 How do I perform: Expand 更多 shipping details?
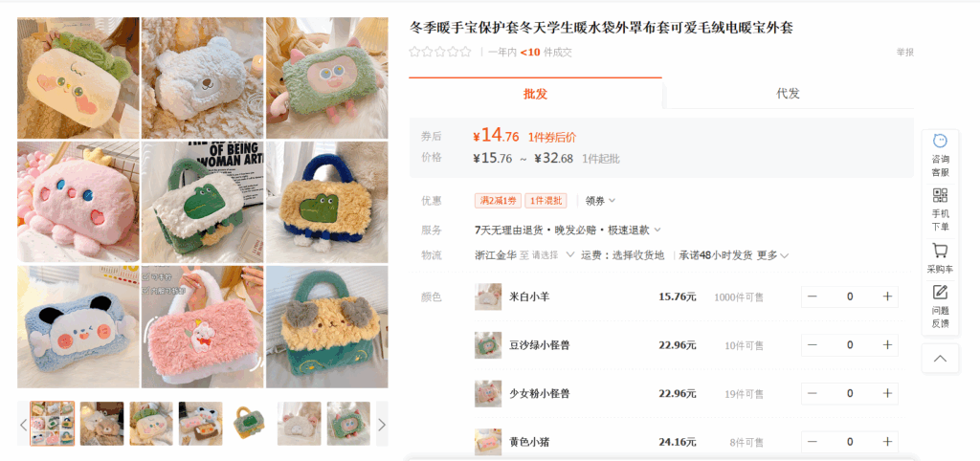[x=773, y=254]
